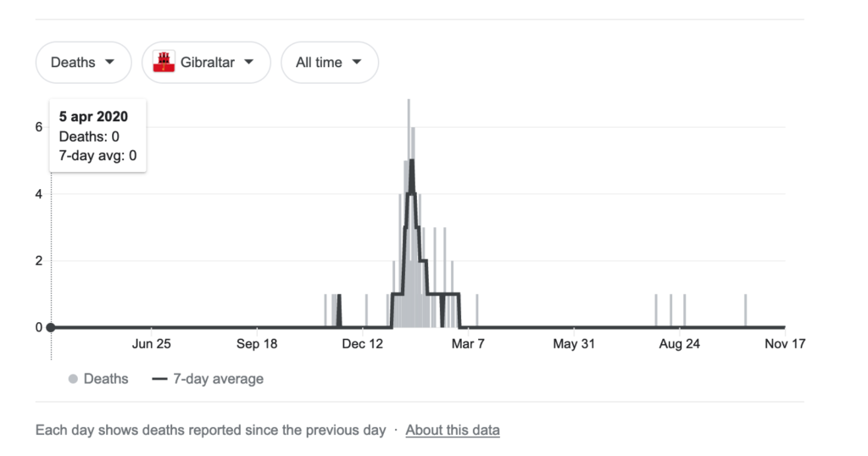Click the lone gray bar before Nov 17

tap(746, 310)
